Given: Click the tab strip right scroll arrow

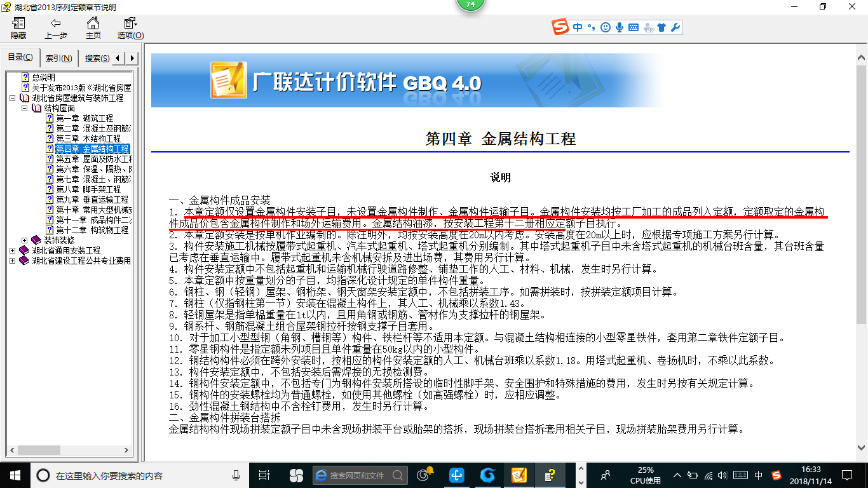Looking at the screenshot, I should (132, 58).
